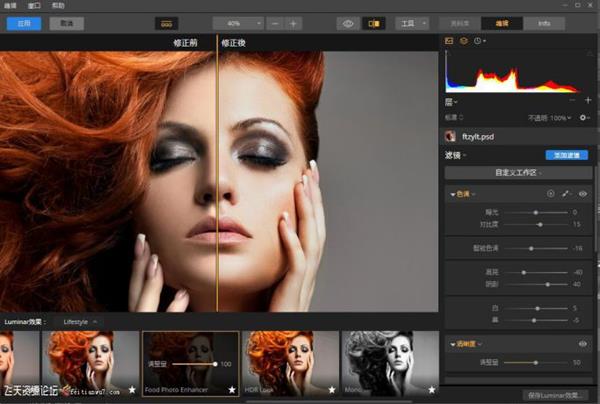Image resolution: width=600 pixels, height=404 pixels.
Task: Click the blue 应用 apply button
Action: [x=23, y=22]
